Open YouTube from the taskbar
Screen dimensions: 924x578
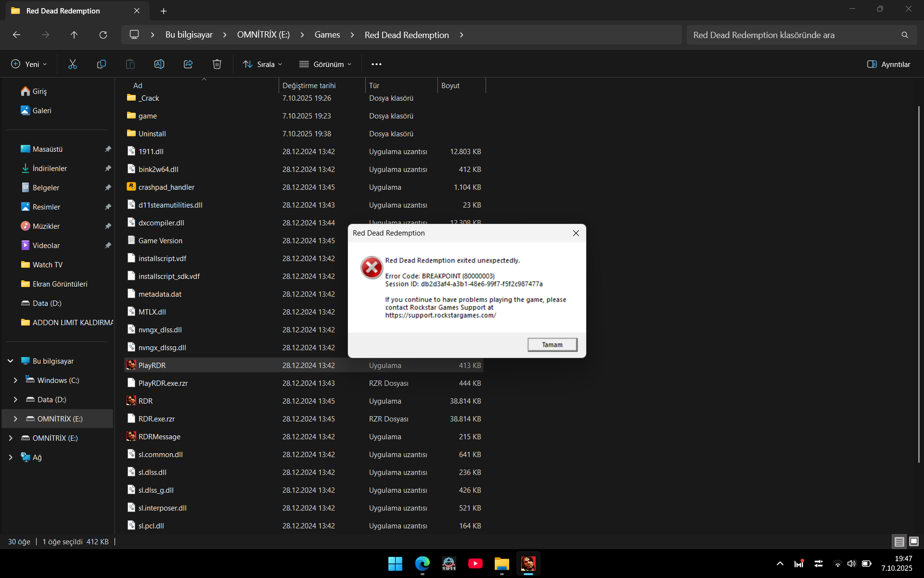tap(475, 564)
